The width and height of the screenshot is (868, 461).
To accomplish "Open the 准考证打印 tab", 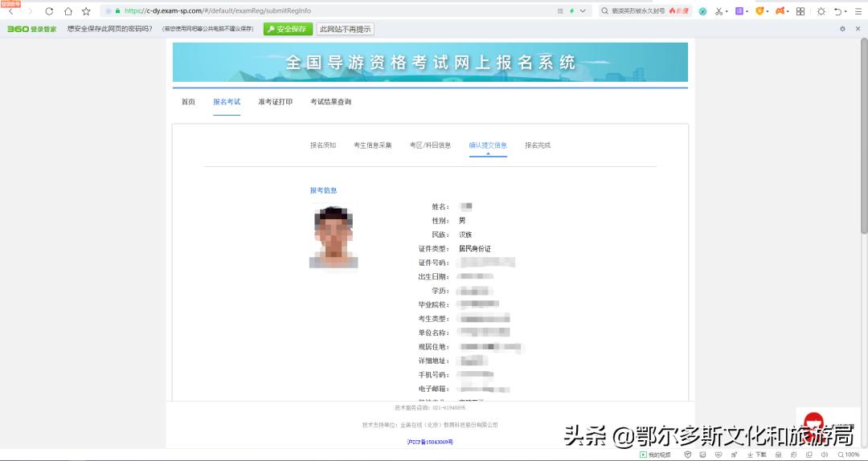I will (x=275, y=102).
